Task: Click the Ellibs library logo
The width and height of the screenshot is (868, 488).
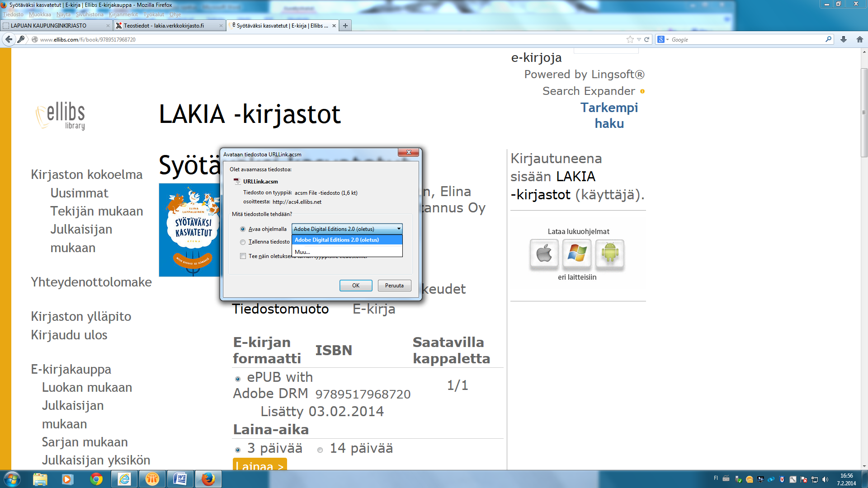Action: pos(61,116)
